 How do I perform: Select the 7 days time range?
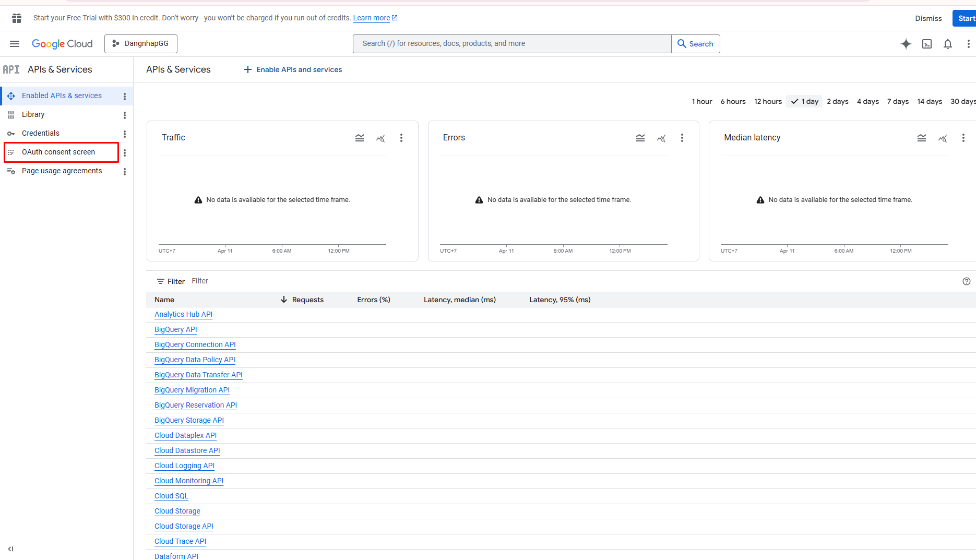(898, 101)
